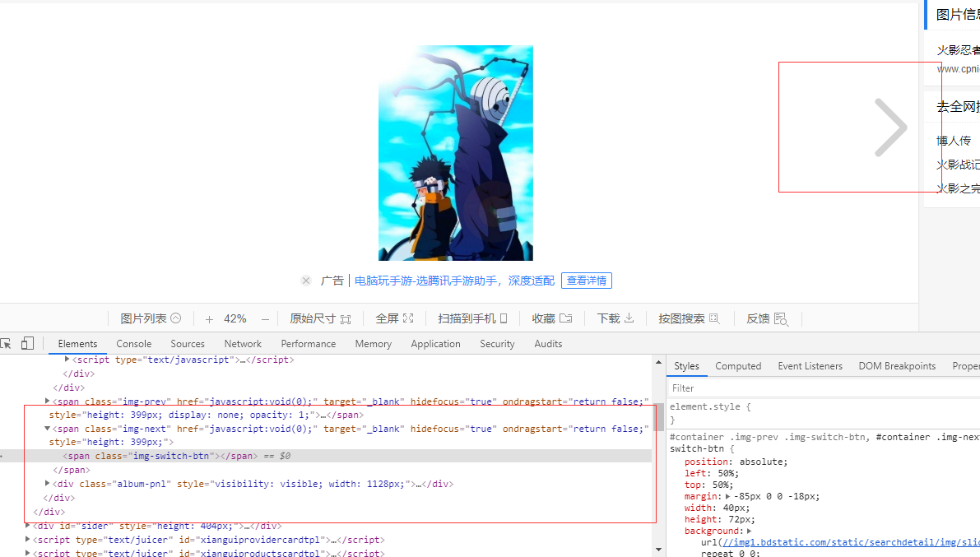
Task: Start 按图搜索 search by image
Action: click(x=689, y=319)
